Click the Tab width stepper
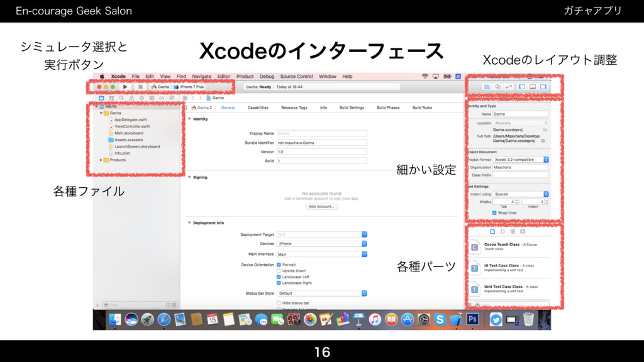This screenshot has width=644, height=362. pos(517,202)
